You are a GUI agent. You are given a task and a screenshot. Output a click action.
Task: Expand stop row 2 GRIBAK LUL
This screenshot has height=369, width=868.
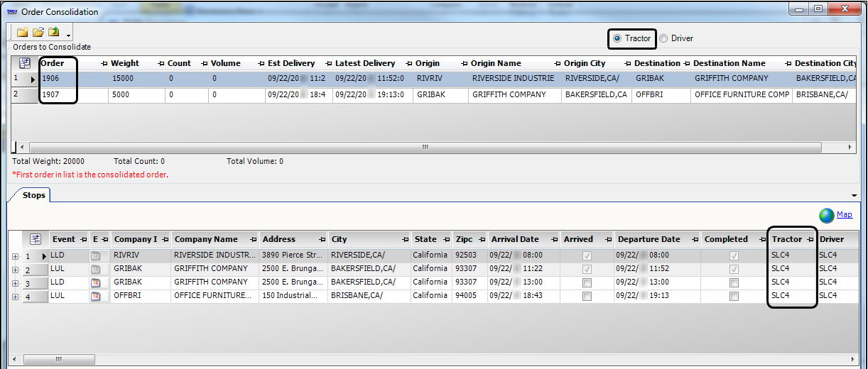tap(16, 269)
